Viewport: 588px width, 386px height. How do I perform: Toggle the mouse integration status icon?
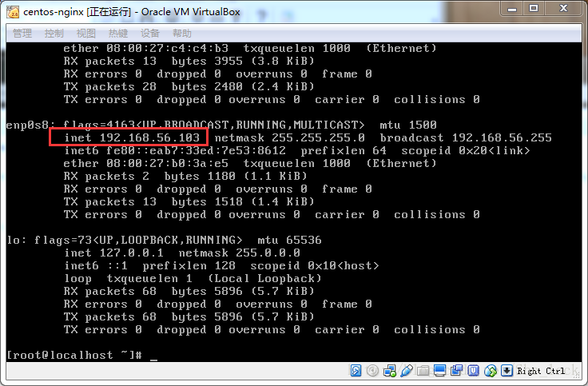pos(491,371)
